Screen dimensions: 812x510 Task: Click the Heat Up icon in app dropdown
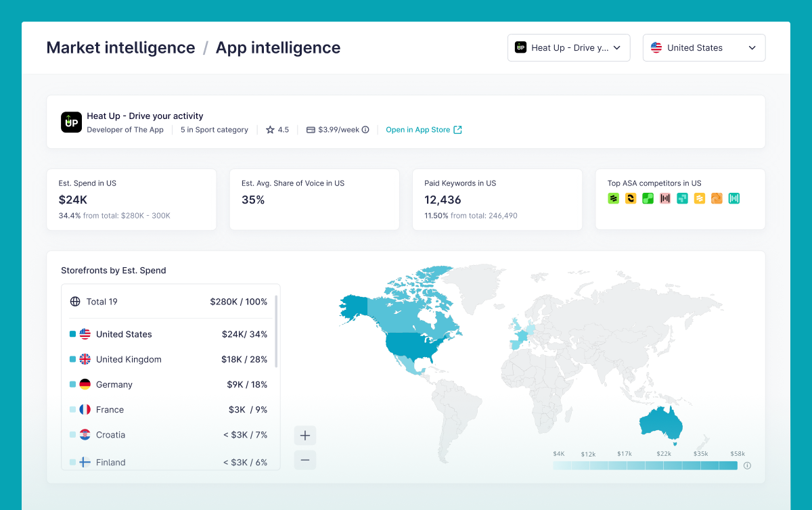(x=520, y=47)
